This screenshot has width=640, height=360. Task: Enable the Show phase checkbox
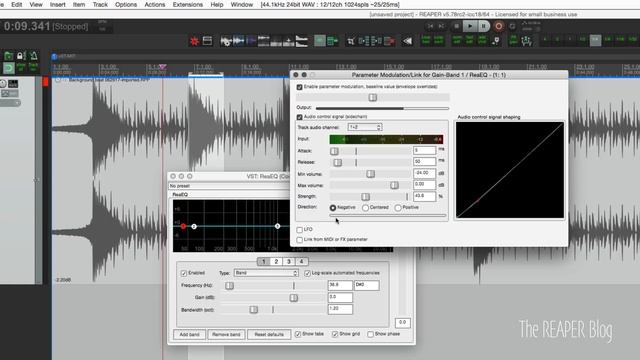(370, 334)
